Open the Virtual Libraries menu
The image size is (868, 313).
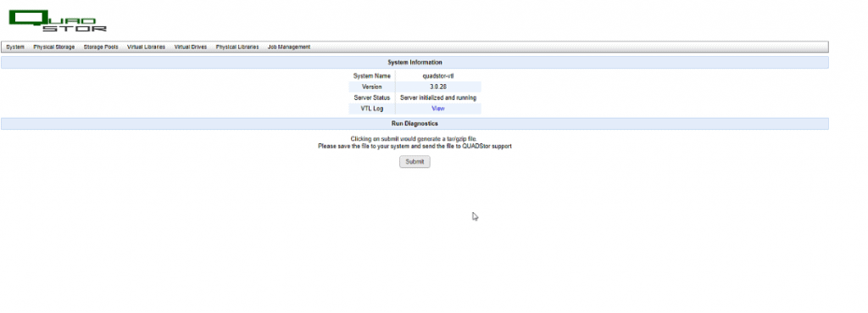146,48
